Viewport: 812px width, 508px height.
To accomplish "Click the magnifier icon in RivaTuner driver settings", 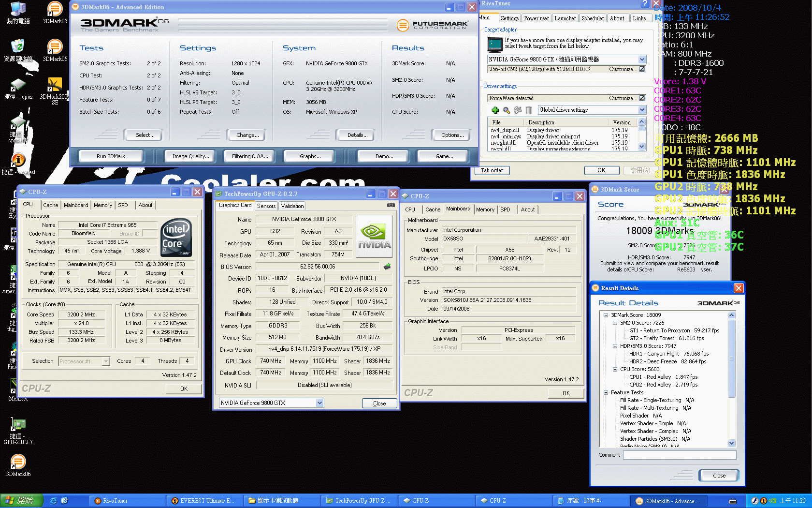I will [507, 110].
